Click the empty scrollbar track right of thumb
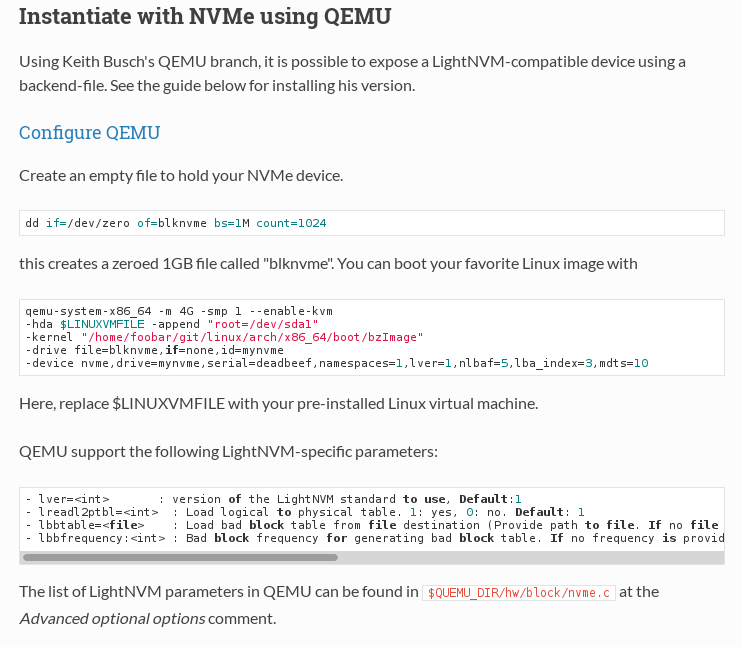The width and height of the screenshot is (741, 647). pos(531,558)
